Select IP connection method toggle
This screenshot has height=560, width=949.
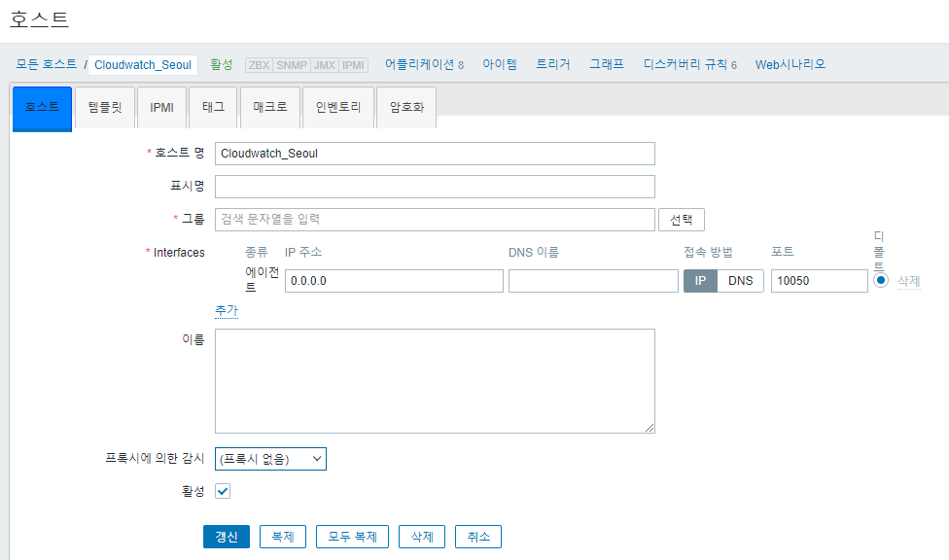[700, 281]
